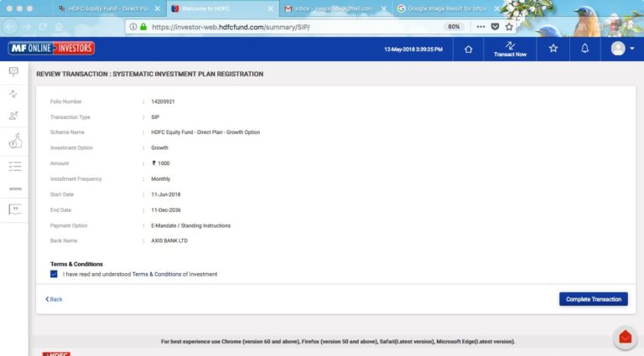Click the browser home button
This screenshot has height=356, width=644.
point(60,27)
